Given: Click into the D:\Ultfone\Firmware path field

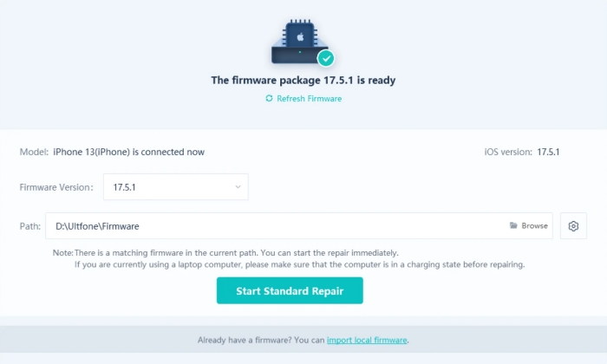Looking at the screenshot, I should click(x=260, y=226).
